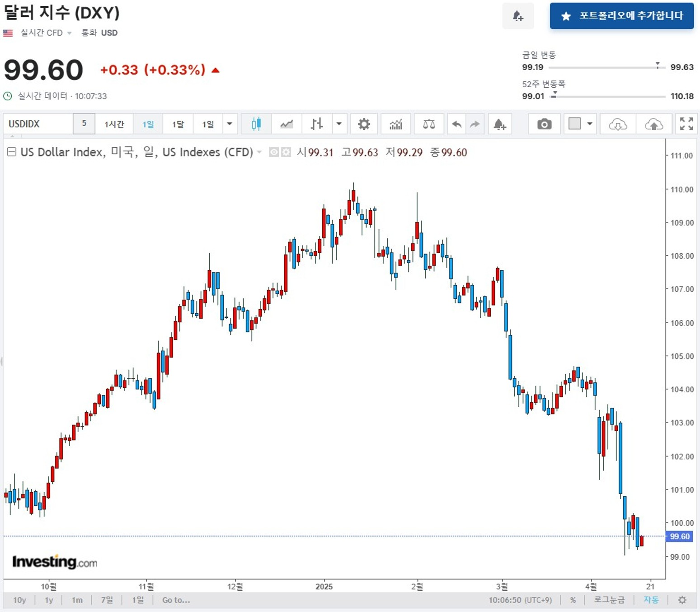The image size is (700, 612).
Task: Click the 달러 지수 (DXY) heading
Action: pyautogui.click(x=62, y=13)
